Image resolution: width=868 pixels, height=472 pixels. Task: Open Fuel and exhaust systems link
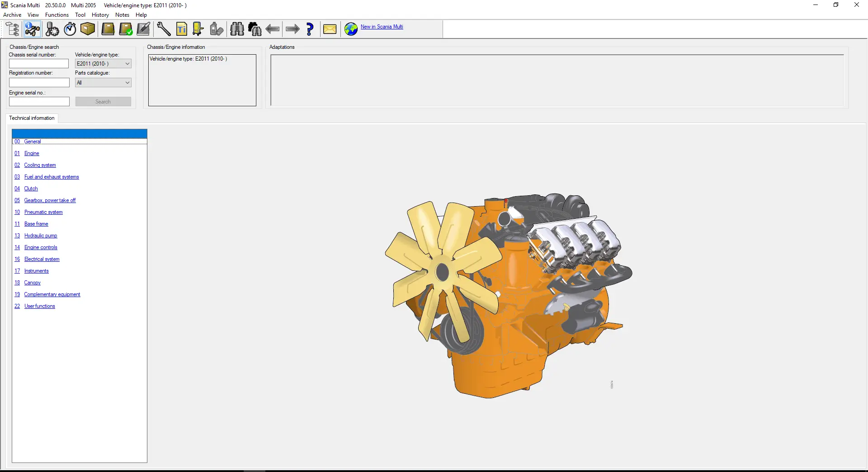click(52, 177)
